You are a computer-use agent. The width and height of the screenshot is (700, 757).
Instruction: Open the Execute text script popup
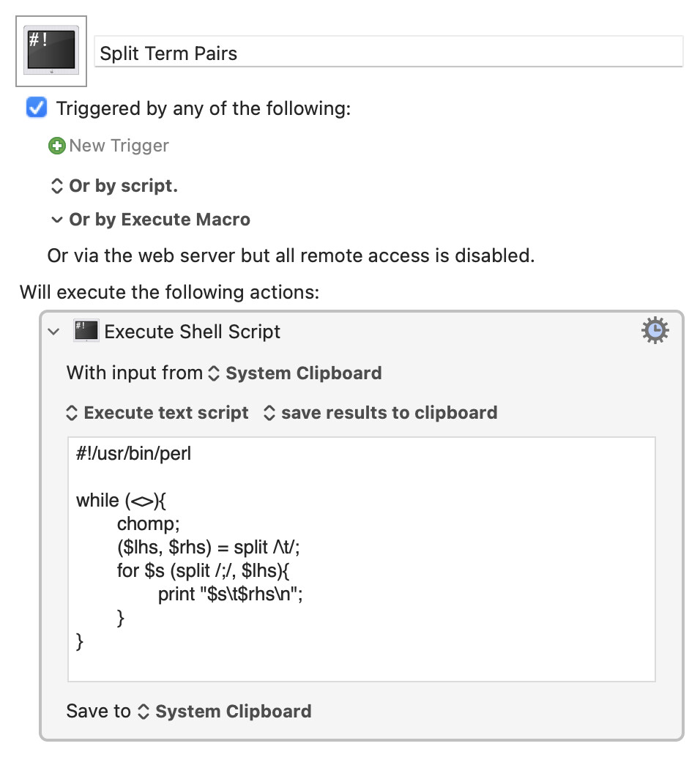[x=157, y=413]
